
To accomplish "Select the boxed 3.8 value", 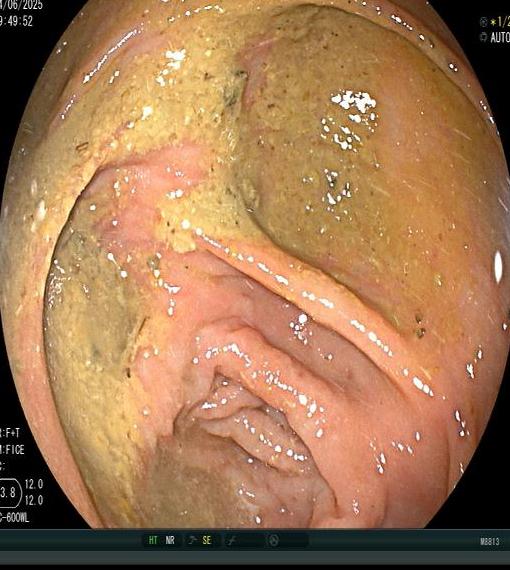I will (x=9, y=493).
